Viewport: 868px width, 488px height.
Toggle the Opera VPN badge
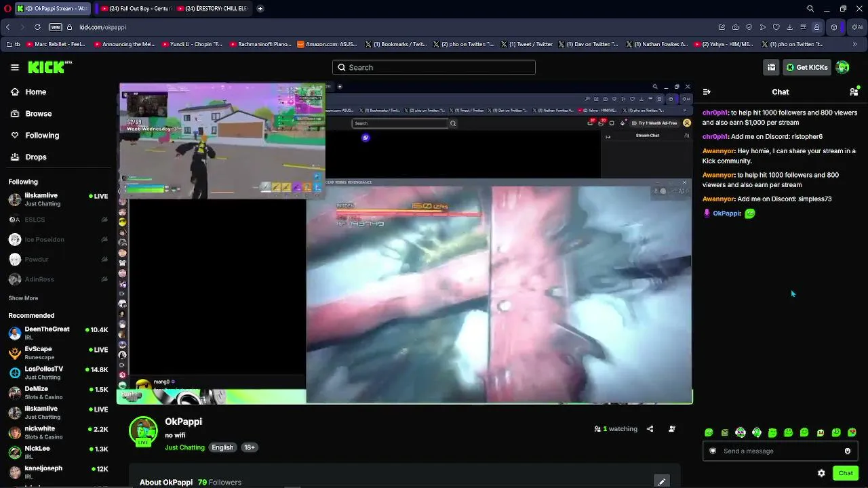point(56,27)
